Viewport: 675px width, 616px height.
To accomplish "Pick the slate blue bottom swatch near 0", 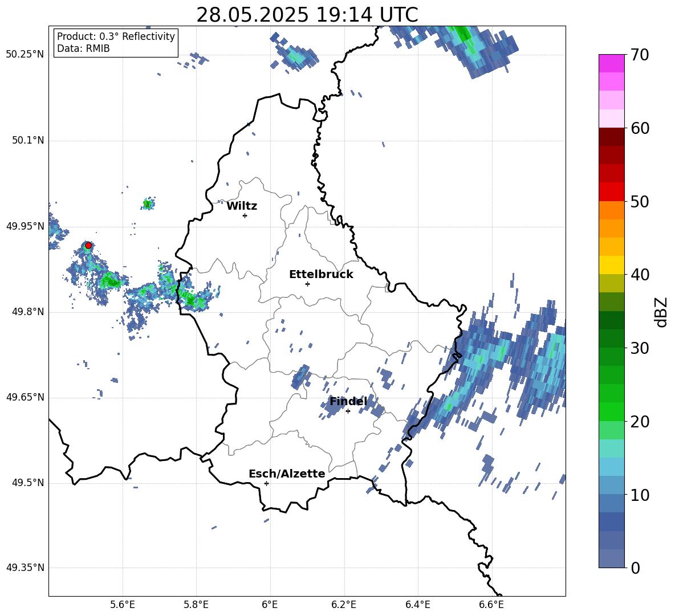I will click(x=611, y=558).
